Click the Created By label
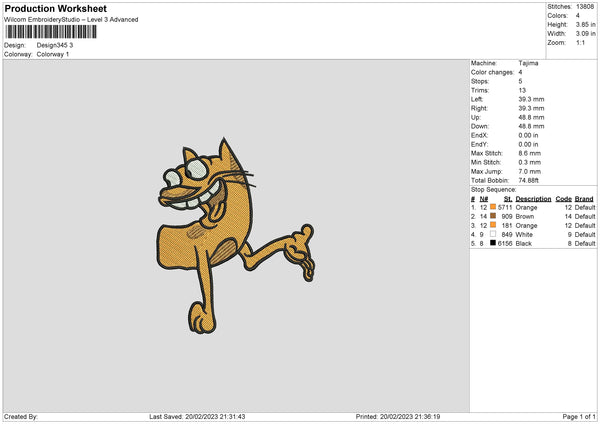 pyautogui.click(x=21, y=416)
